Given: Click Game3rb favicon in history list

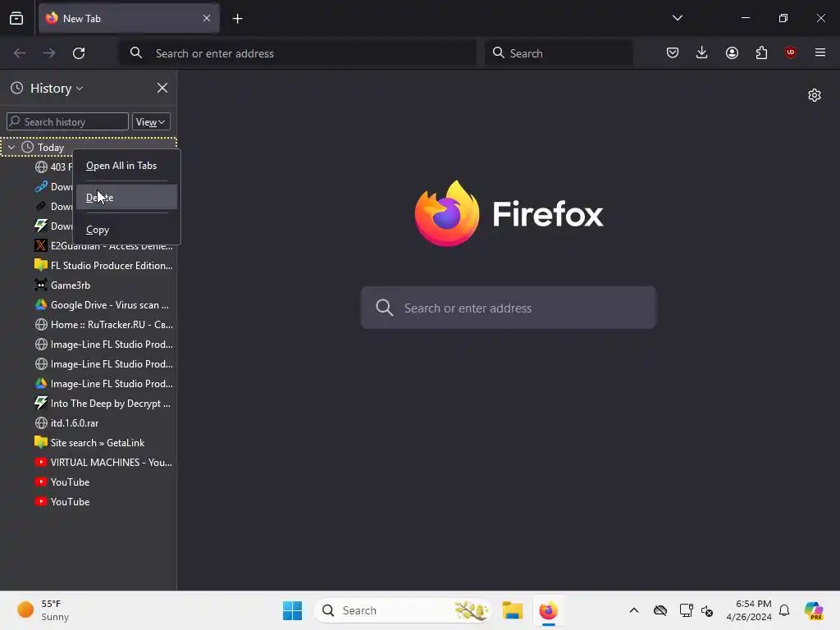Looking at the screenshot, I should pos(41,285).
